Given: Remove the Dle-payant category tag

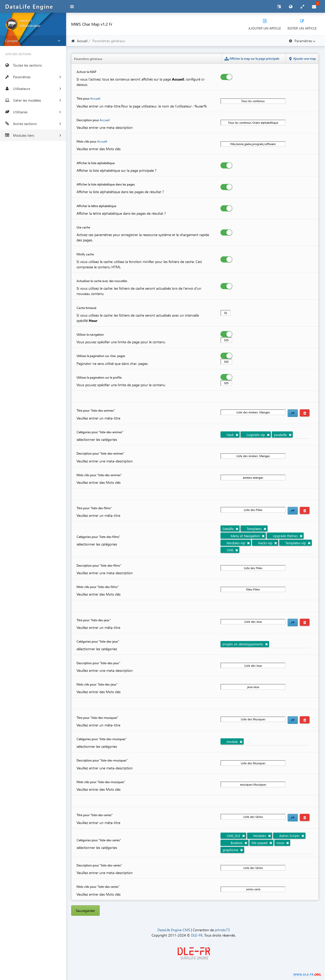Looking at the screenshot, I should 271,843.
